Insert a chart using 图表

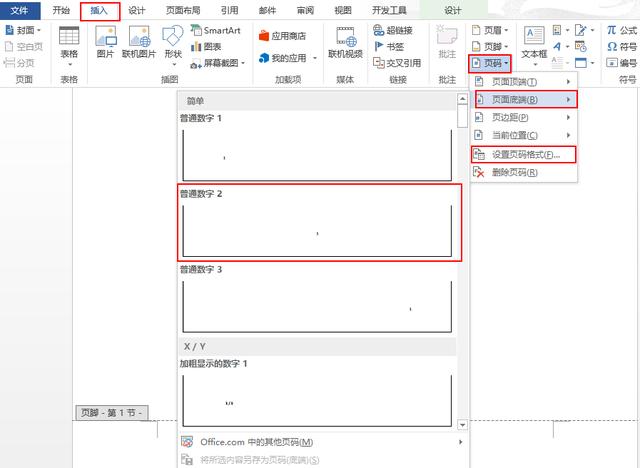[x=206, y=47]
